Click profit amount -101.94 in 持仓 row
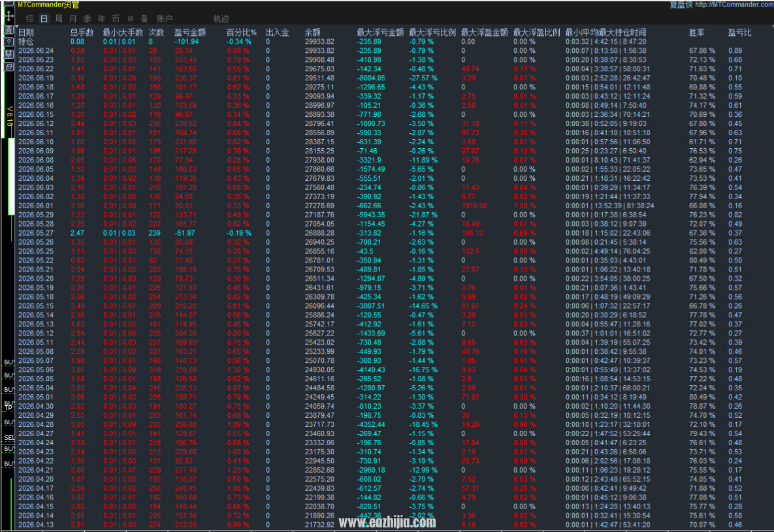This screenshot has height=532, width=774. point(187,42)
